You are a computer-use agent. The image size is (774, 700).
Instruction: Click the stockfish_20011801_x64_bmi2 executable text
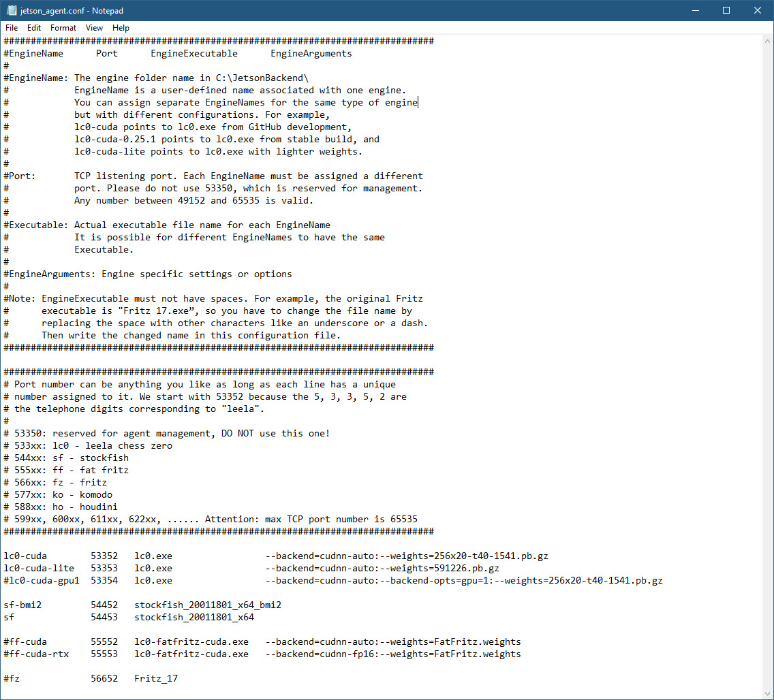point(208,605)
